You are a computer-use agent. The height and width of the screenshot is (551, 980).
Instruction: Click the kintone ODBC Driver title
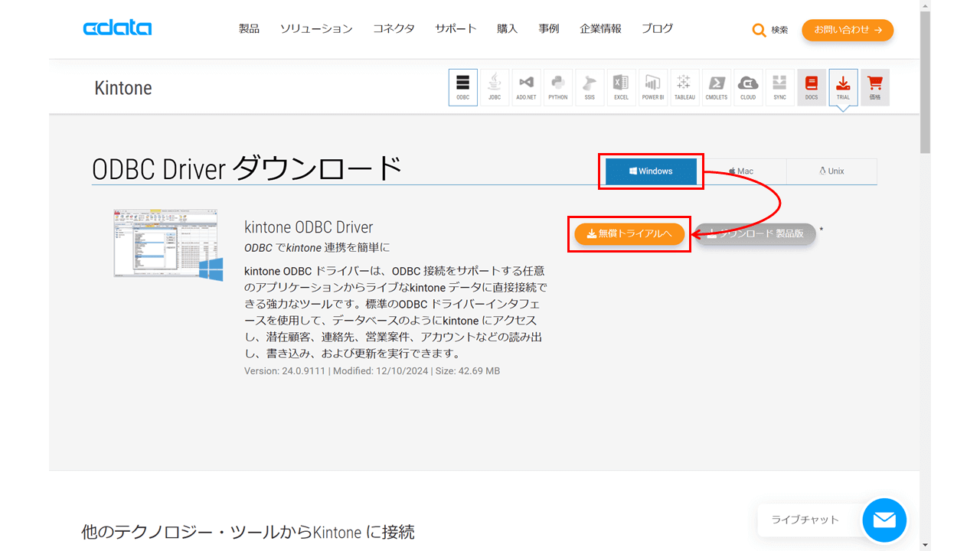[x=309, y=227]
